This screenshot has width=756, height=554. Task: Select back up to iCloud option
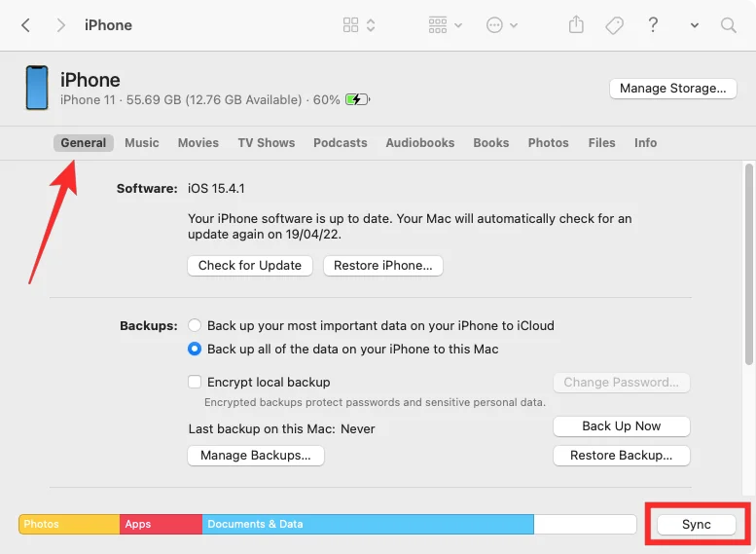[x=196, y=325]
